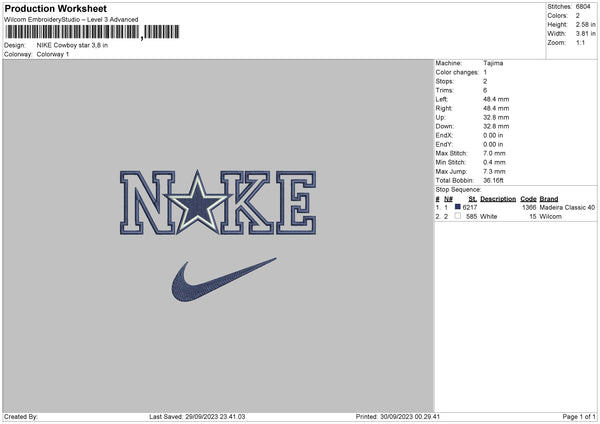Click the 'Brand' column header
600x424 pixels.
[549, 199]
